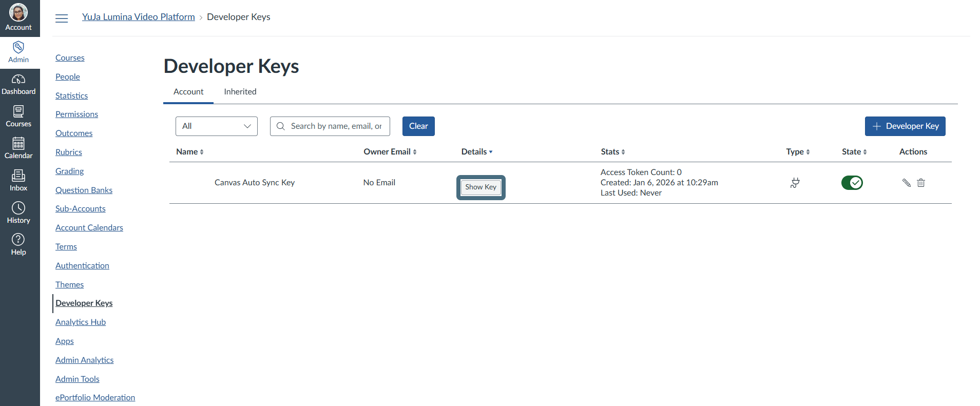The image size is (980, 406).
Task: Toggle the hamburger navigation menu
Action: 62,18
